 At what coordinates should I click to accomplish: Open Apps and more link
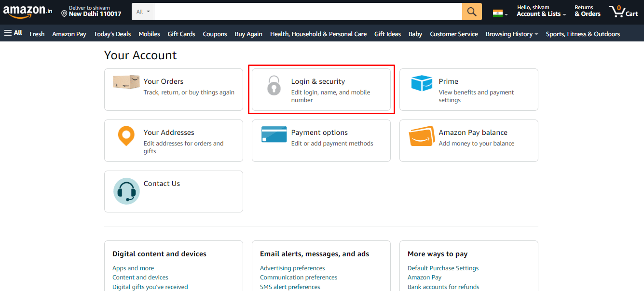tap(133, 268)
